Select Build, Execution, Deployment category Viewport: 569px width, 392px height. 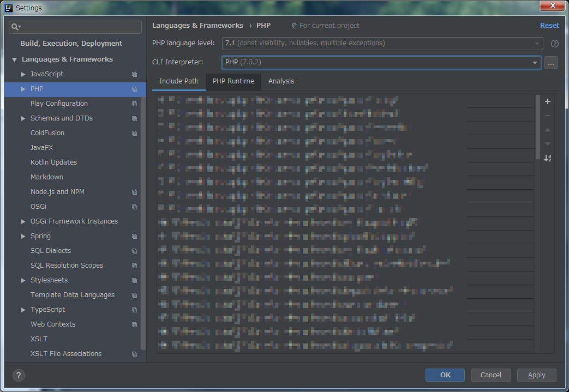[x=71, y=43]
